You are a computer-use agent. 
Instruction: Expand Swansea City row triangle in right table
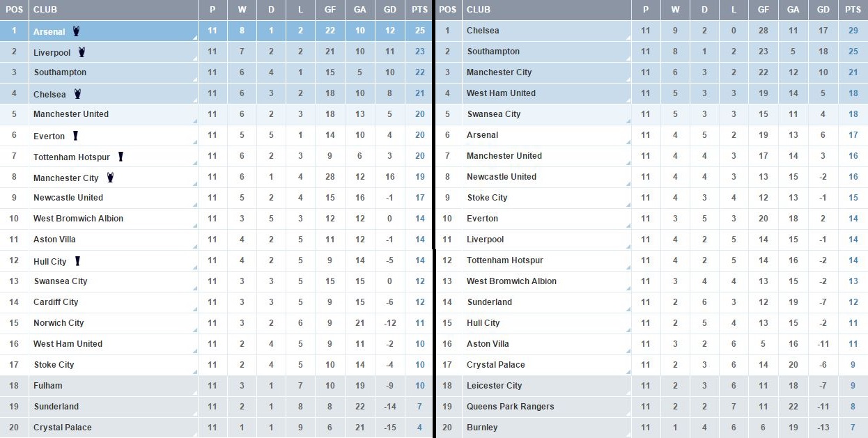pyautogui.click(x=628, y=121)
